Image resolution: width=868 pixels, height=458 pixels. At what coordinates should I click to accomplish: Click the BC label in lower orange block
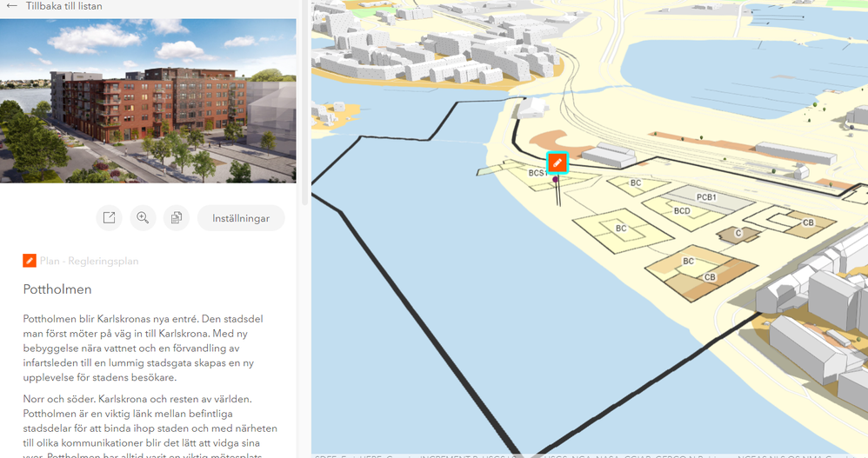tap(688, 261)
